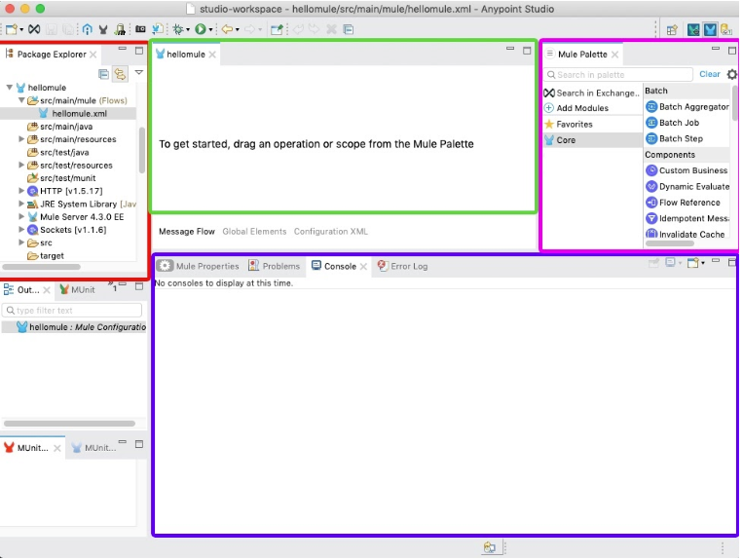This screenshot has height=560, width=743.
Task: Click Add Modules in Mule Palette
Action: pyautogui.click(x=576, y=108)
